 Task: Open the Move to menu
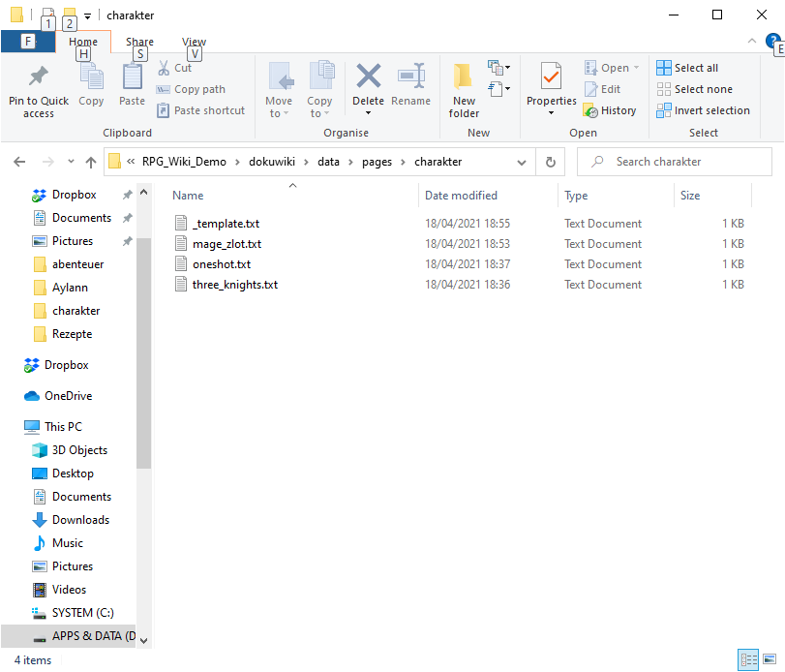(x=279, y=90)
